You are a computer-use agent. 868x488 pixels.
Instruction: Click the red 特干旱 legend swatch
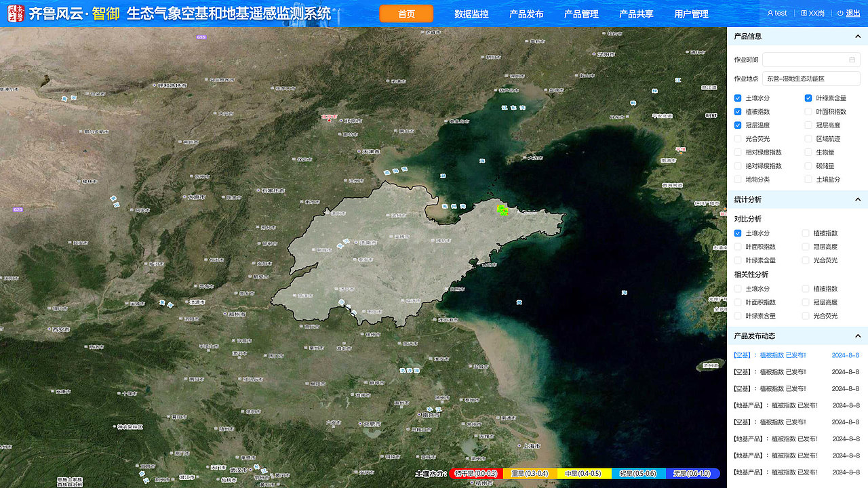point(476,474)
